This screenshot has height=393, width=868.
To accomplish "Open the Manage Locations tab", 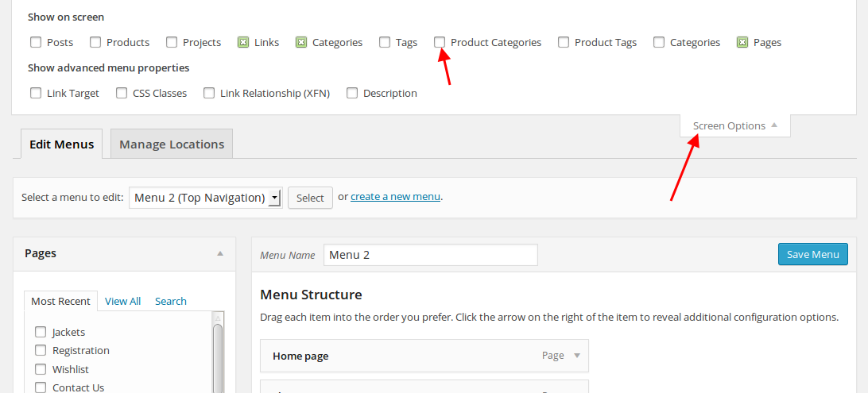I will pyautogui.click(x=172, y=144).
